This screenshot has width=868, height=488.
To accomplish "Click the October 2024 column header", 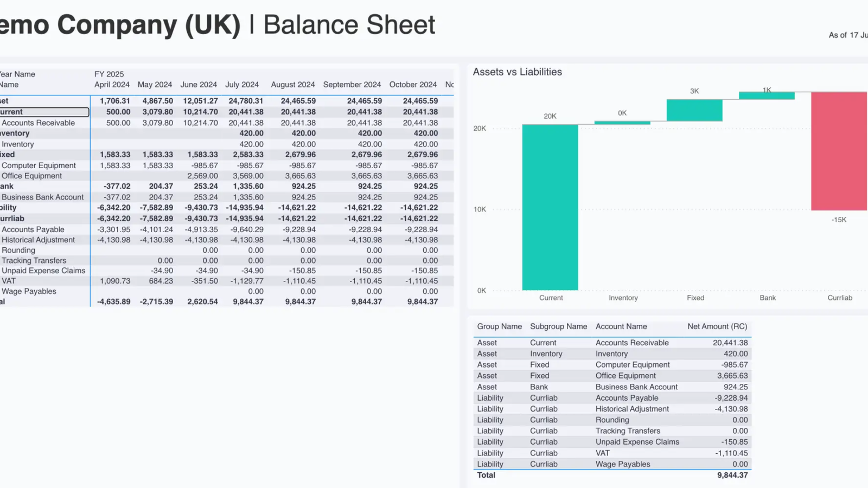I will (413, 85).
